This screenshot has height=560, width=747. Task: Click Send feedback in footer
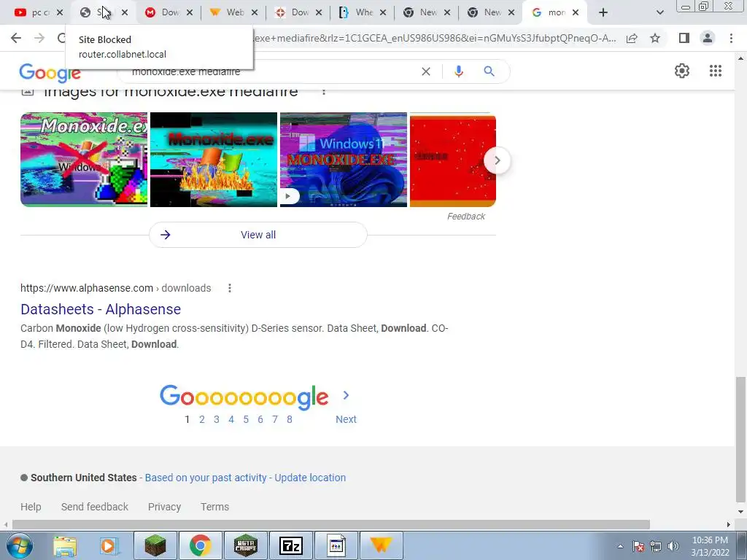click(x=95, y=507)
